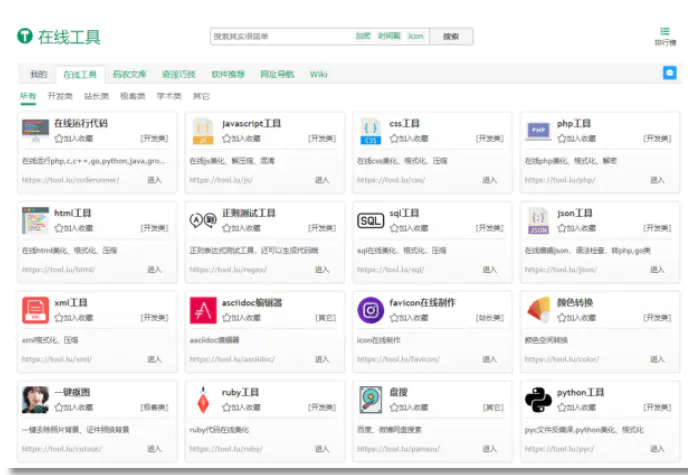Screen dimensions: 698x475
Task: Click the 搜索 search button
Action: tap(451, 37)
